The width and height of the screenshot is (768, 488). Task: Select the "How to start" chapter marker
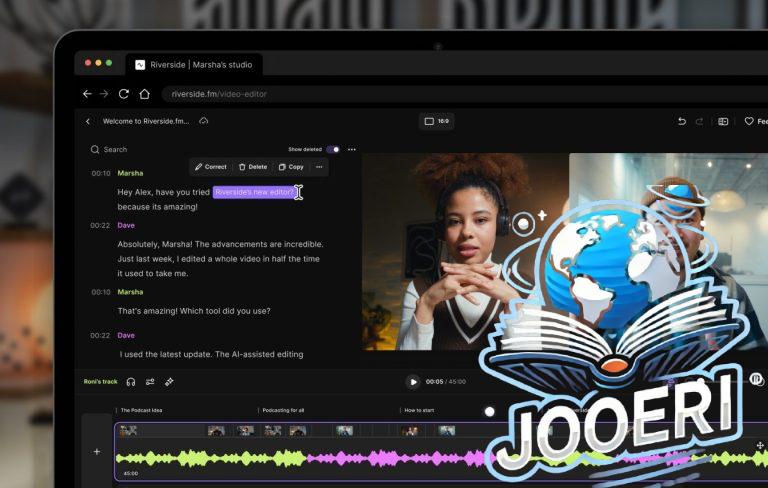[x=419, y=410]
